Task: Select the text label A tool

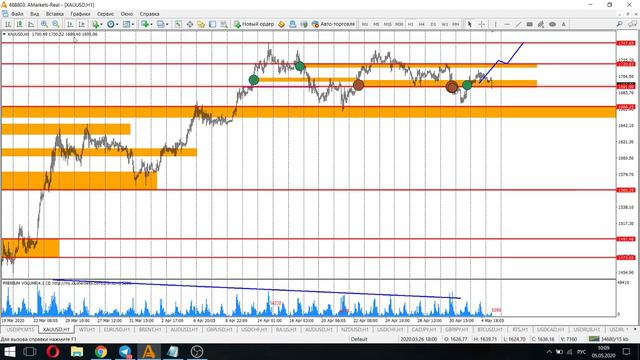Action: coord(564,24)
